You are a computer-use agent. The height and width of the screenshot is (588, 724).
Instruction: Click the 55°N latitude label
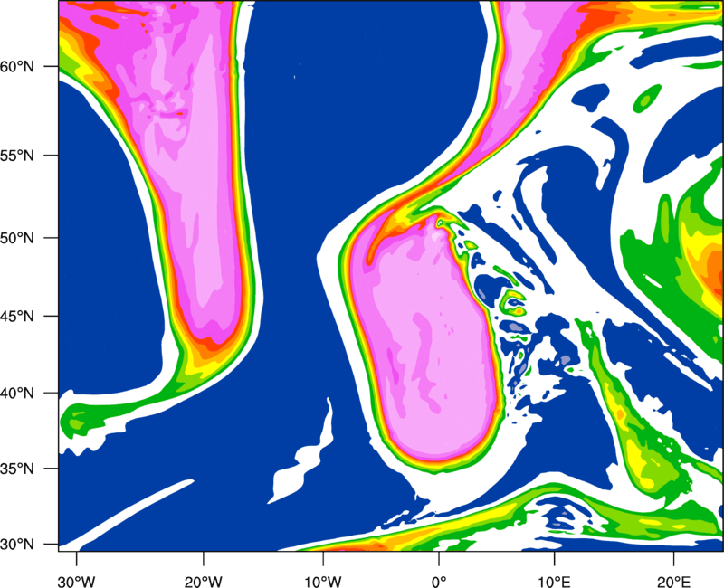pyautogui.click(x=17, y=156)
